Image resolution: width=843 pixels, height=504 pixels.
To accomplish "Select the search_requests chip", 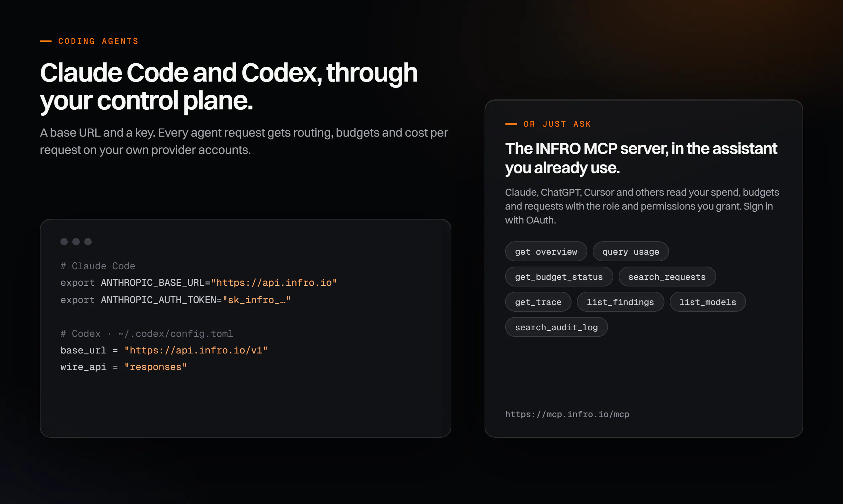I will click(667, 277).
